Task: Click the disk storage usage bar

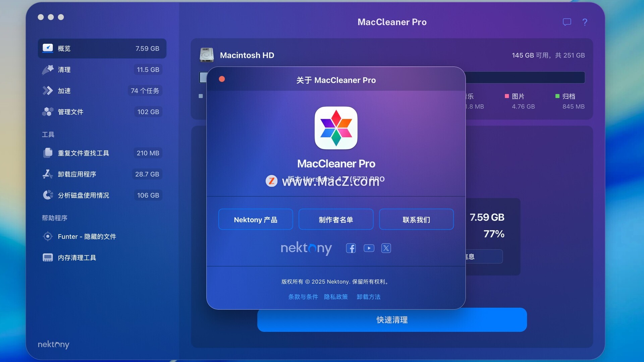Action: click(x=525, y=77)
